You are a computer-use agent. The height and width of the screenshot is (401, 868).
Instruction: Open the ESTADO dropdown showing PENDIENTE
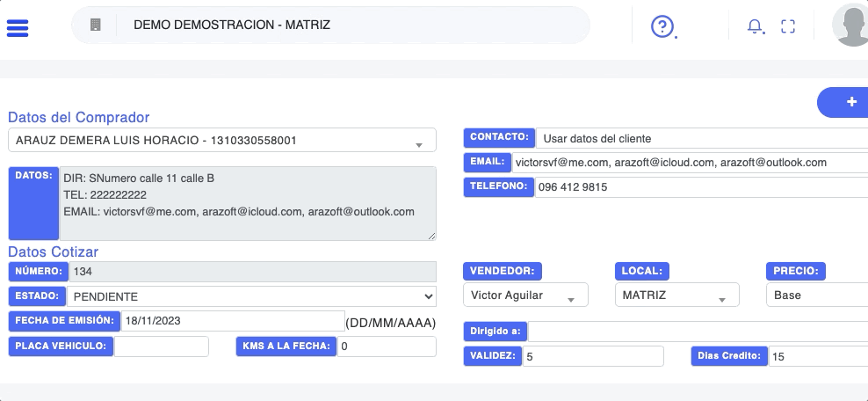251,296
